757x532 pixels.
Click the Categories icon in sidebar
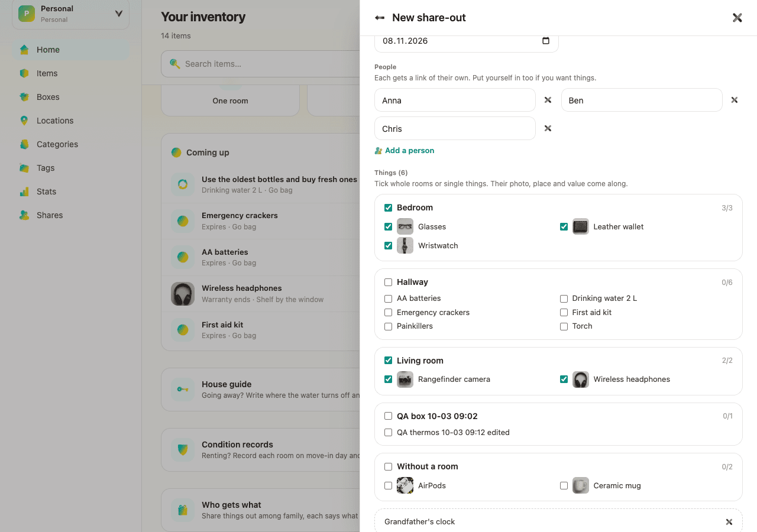pyautogui.click(x=24, y=144)
